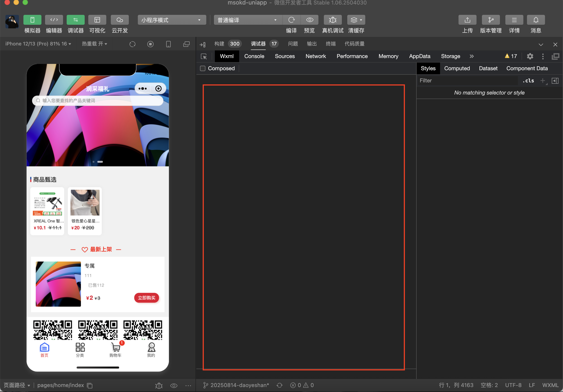Click the real-device debug bug icon
Screen dimensions: 563x392
(332, 20)
